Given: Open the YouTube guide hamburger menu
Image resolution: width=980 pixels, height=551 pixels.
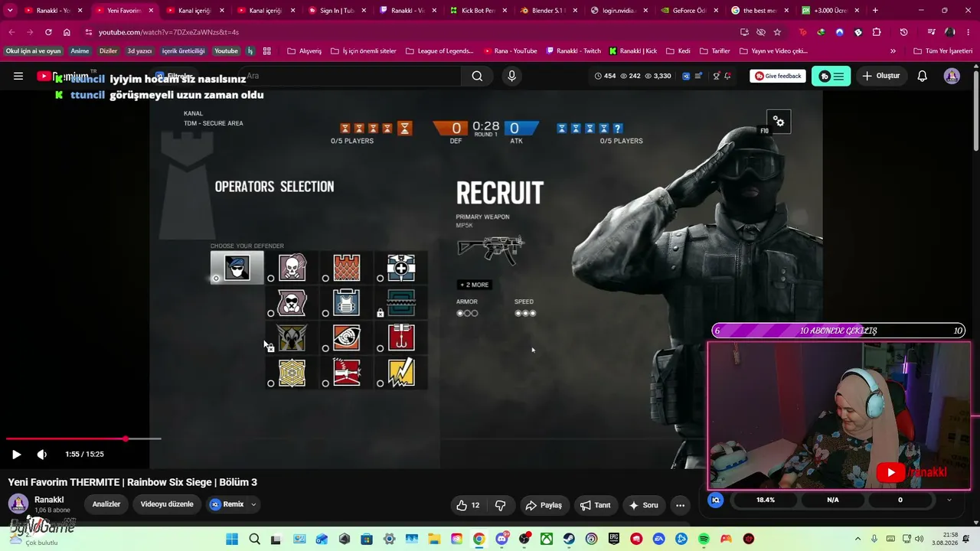Looking at the screenshot, I should tap(18, 76).
